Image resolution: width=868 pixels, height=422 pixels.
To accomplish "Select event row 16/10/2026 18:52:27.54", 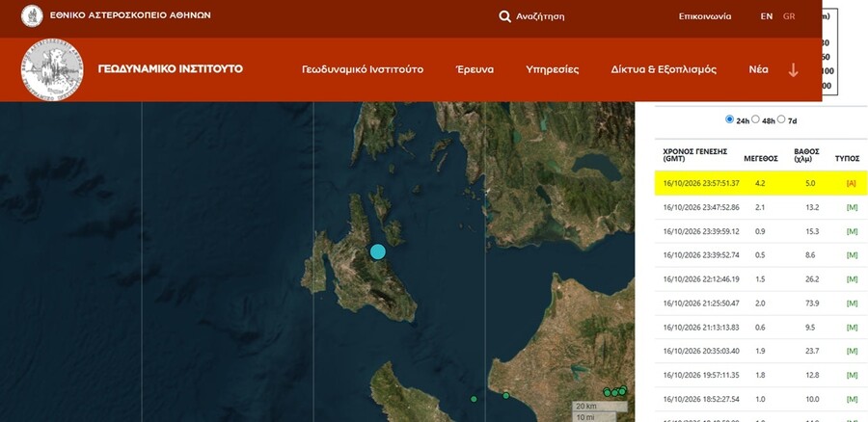I will (761, 399).
